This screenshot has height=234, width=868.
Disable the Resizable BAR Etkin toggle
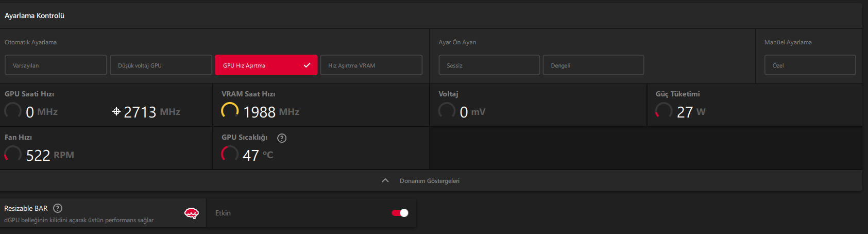[x=400, y=213]
